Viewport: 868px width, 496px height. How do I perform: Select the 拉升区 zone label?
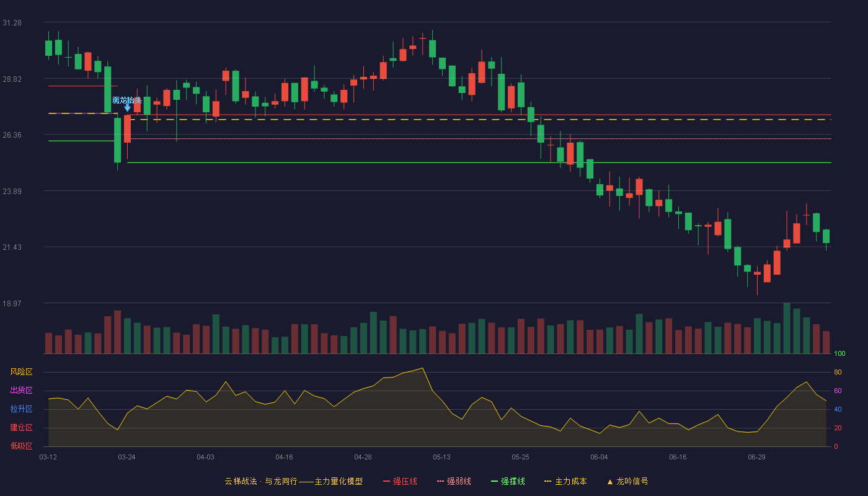coord(21,409)
